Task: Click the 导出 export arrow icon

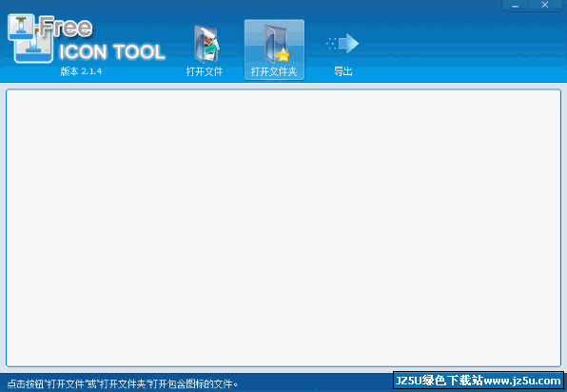Action: [x=342, y=44]
